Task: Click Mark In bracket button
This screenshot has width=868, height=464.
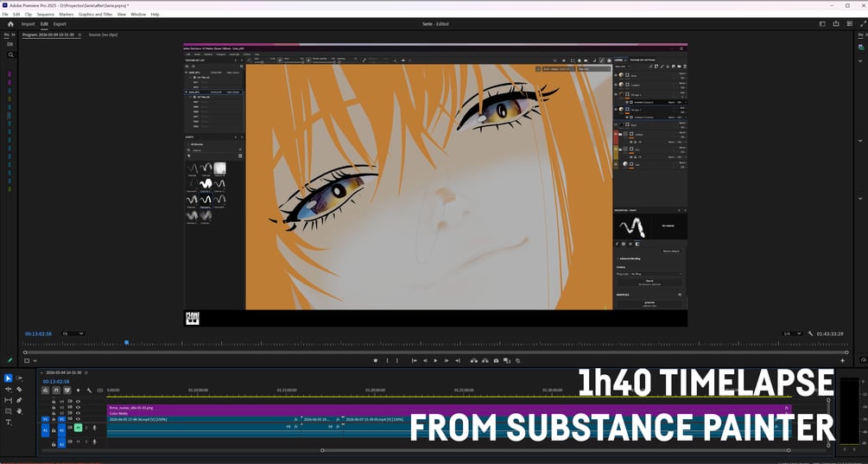Action: tap(387, 360)
